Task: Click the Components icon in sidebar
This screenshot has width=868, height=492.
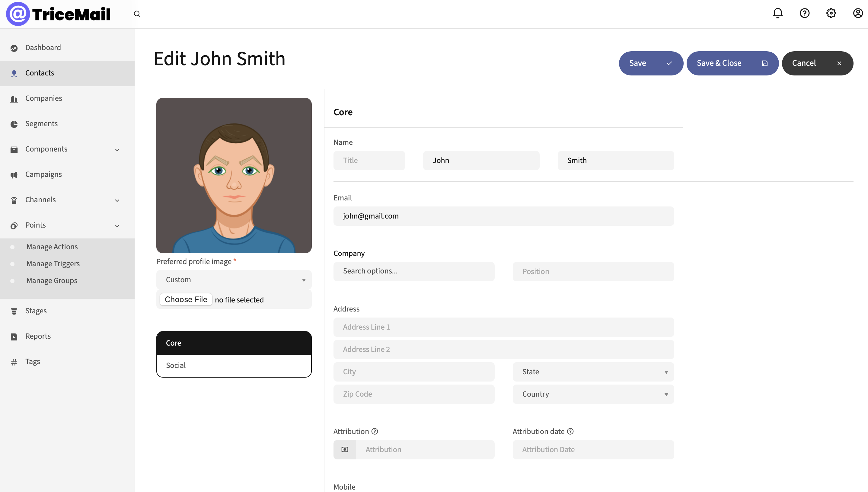Action: [x=14, y=149]
